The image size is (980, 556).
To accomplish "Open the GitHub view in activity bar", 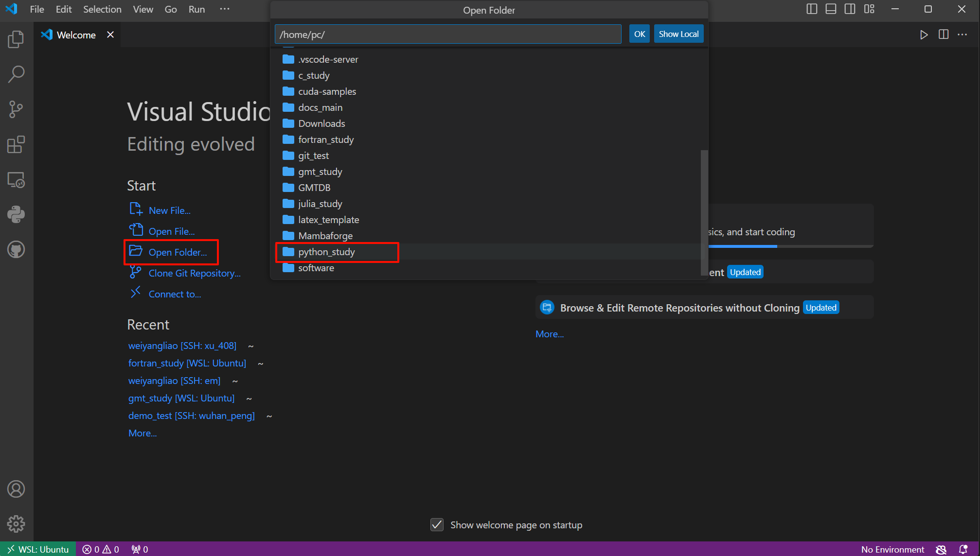I will 16,249.
